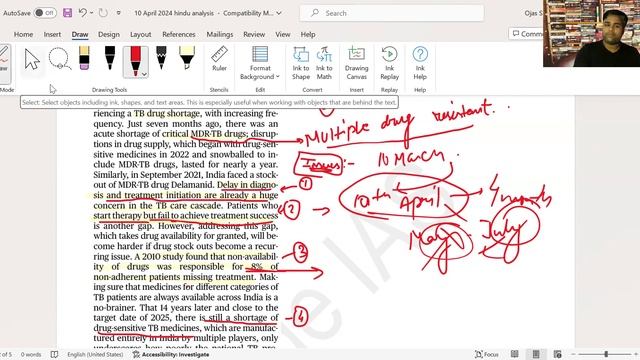Click the proofing book icon in status bar
Viewport: 640px width, 360px height.
pos(54,354)
